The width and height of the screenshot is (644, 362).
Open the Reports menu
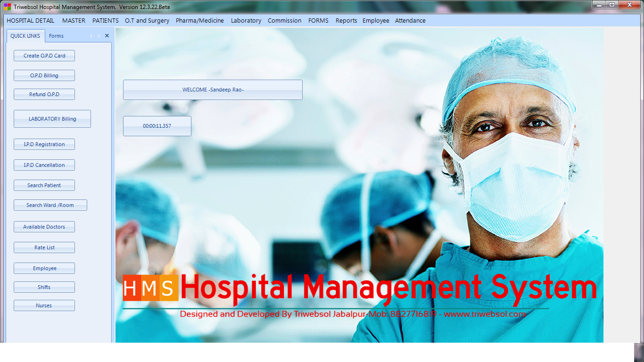click(x=346, y=20)
